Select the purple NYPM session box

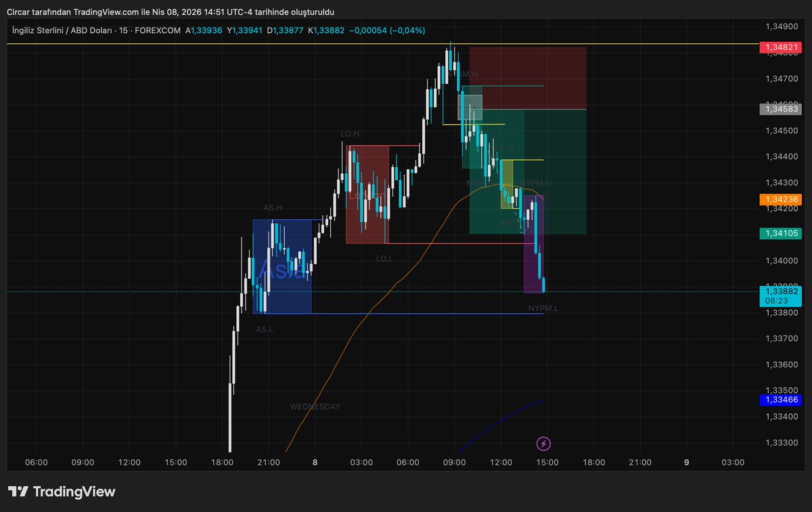tap(534, 244)
